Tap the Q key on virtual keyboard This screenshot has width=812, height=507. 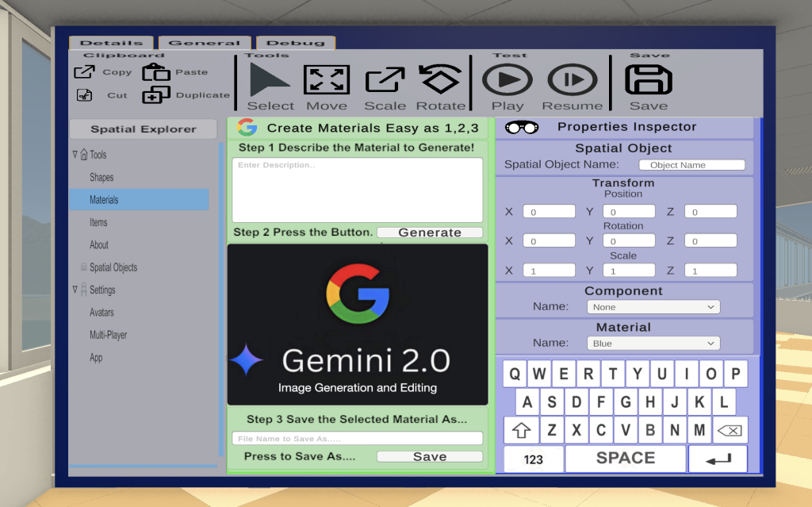pos(515,374)
